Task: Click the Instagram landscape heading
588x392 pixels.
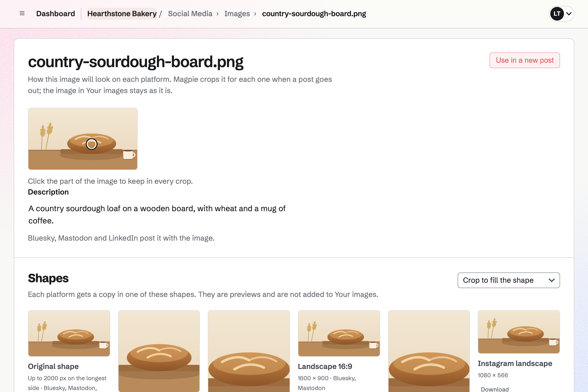Action: coord(515,363)
